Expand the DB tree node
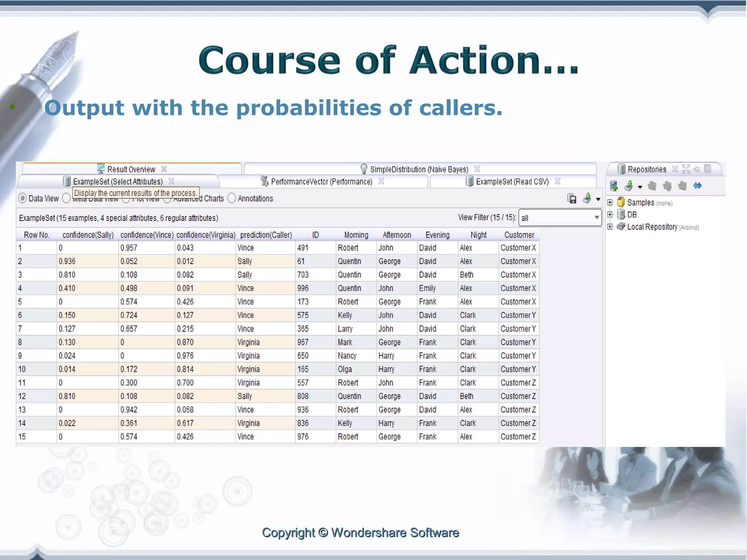This screenshot has width=747, height=560. [610, 214]
